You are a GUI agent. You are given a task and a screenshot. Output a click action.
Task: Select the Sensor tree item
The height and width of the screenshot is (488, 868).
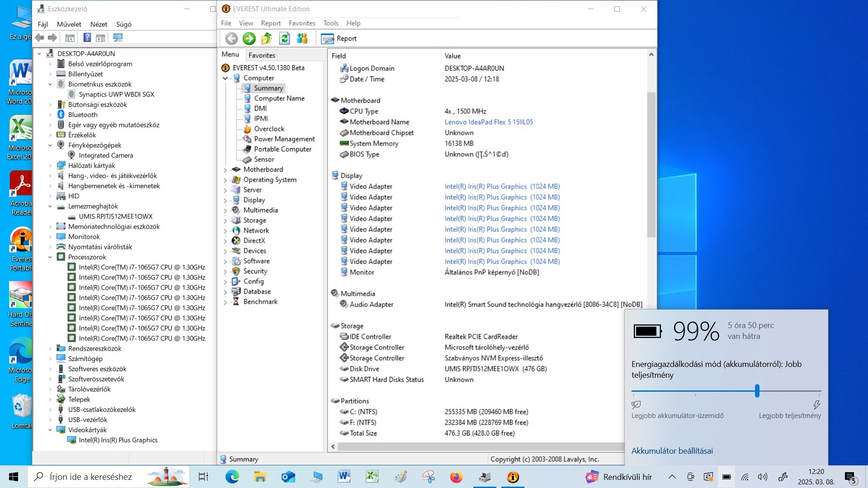(x=264, y=160)
